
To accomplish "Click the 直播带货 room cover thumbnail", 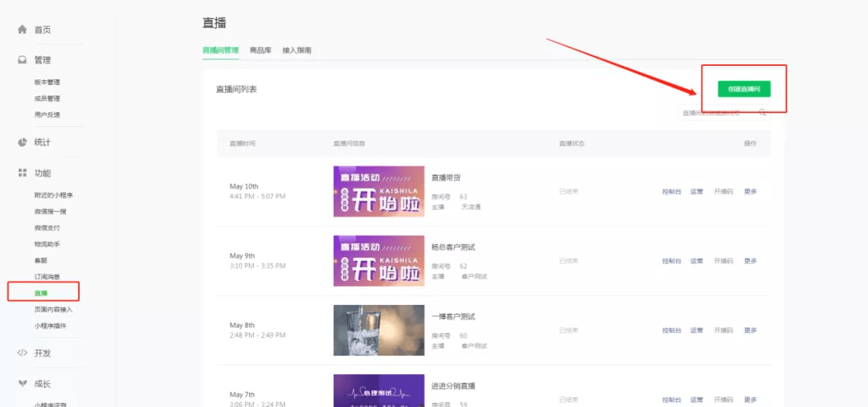I will pos(379,191).
